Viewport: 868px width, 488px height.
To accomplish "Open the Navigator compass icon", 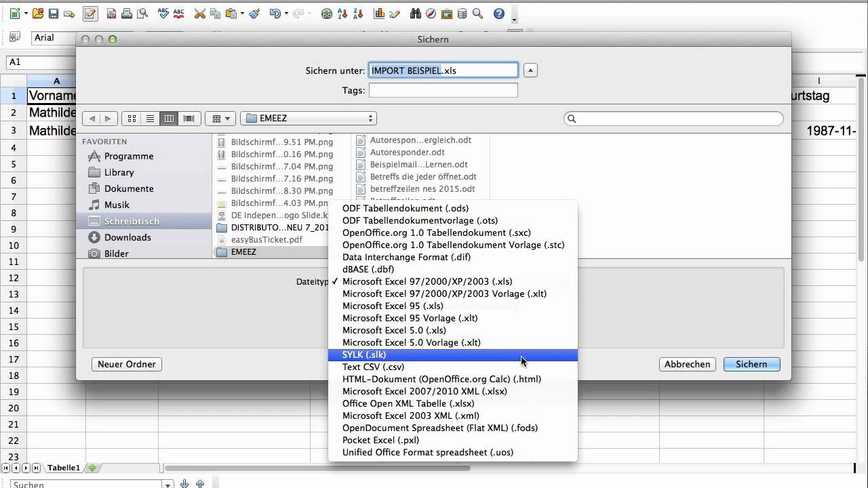I will (x=431, y=13).
